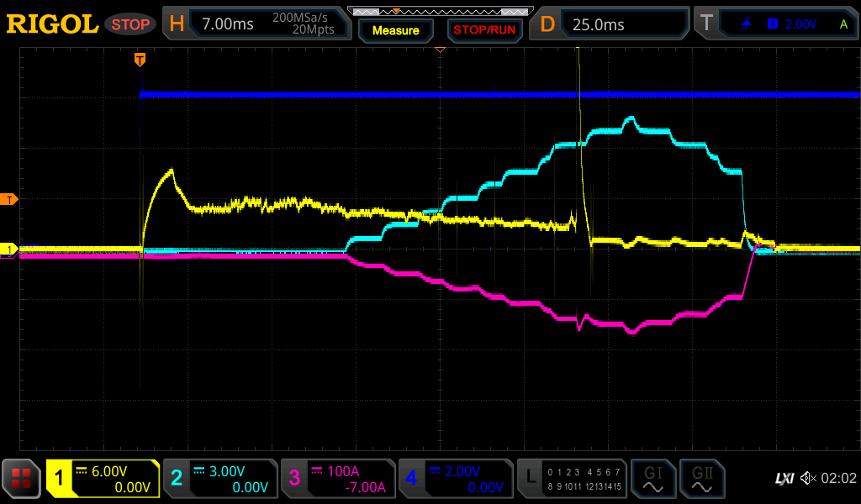Click the red STOP status indicator
The image size is (861, 504).
(130, 24)
